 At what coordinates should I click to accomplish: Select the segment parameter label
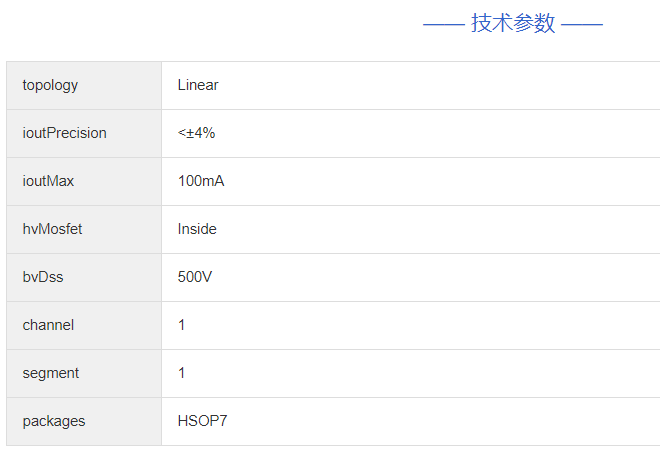tap(51, 373)
